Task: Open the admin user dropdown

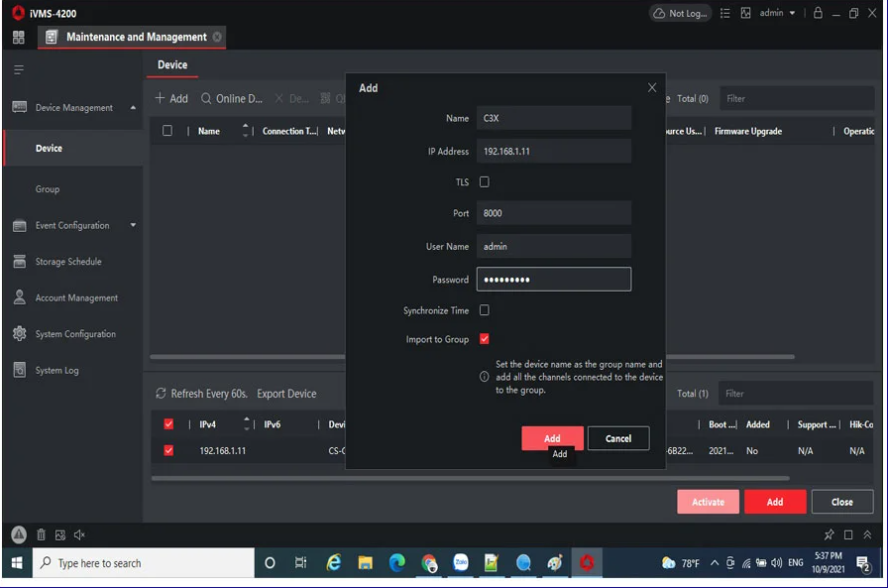Action: coord(777,13)
